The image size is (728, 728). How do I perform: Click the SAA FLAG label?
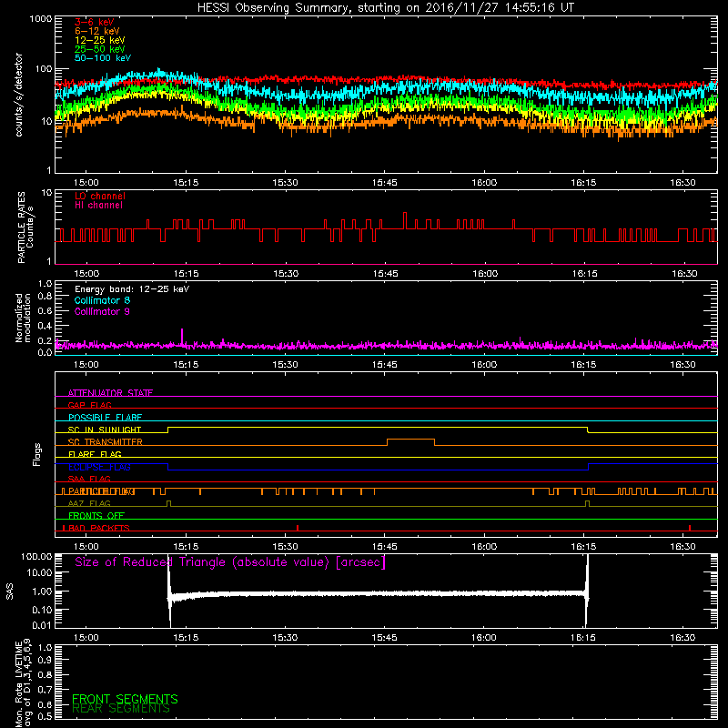point(89,479)
